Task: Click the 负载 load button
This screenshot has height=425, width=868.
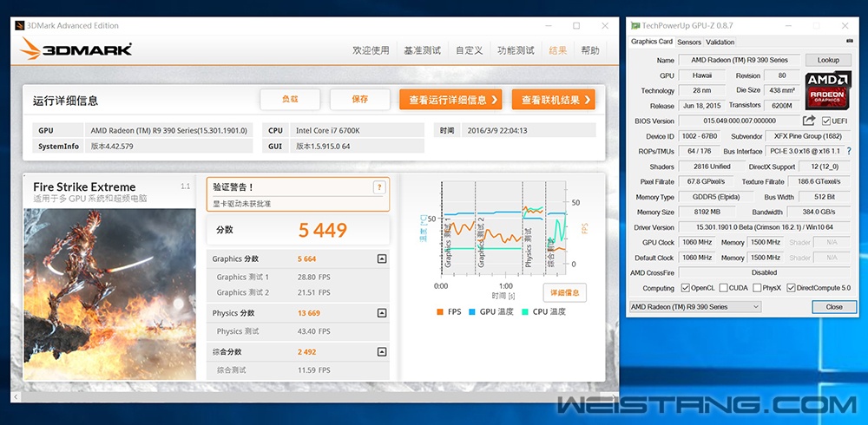Action: pyautogui.click(x=290, y=100)
